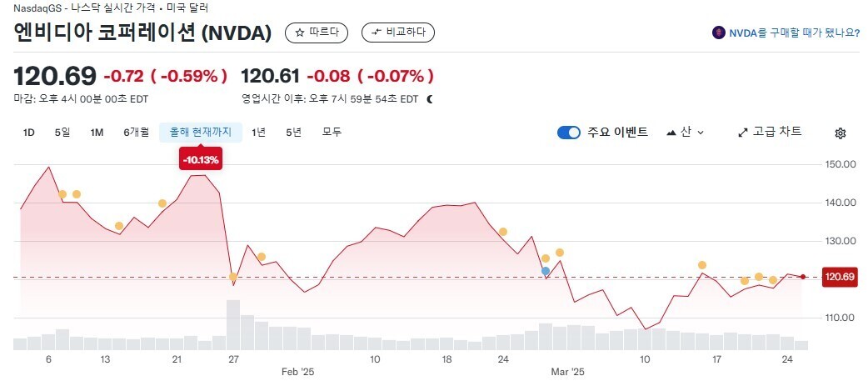868x381 pixels.
Task: Switch to the 5일 range tab
Action: click(62, 133)
